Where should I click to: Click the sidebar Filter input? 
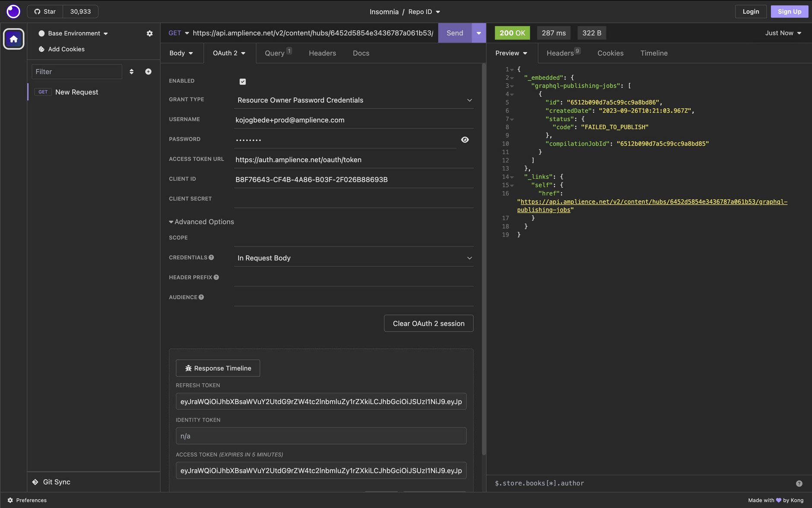(77, 72)
